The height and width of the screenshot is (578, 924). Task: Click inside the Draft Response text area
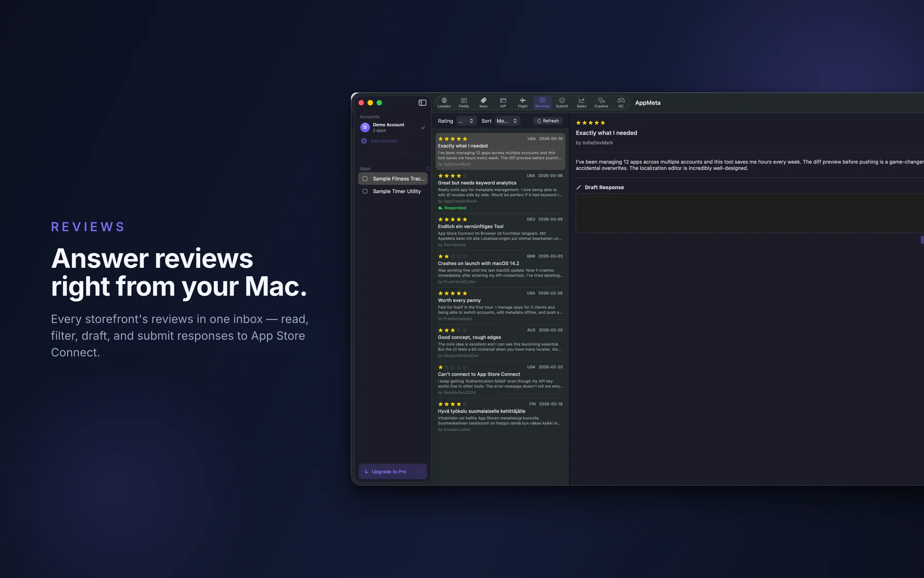[749, 213]
